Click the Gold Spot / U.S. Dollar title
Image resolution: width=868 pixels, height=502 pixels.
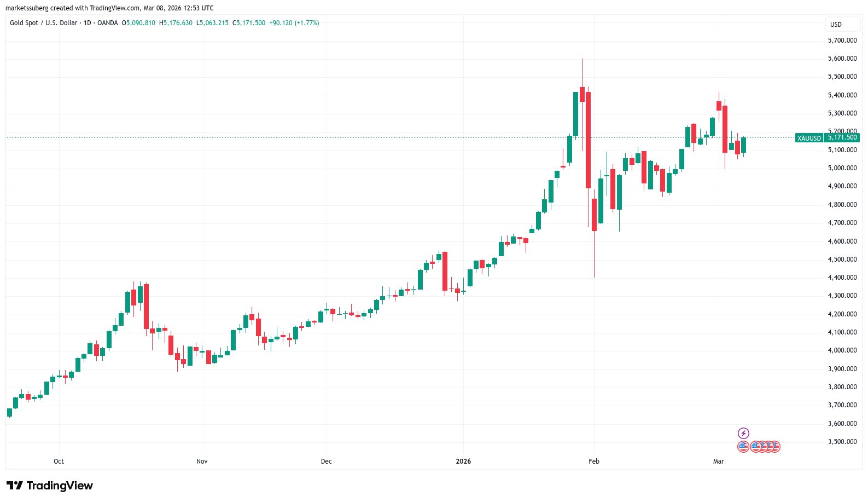pos(43,23)
